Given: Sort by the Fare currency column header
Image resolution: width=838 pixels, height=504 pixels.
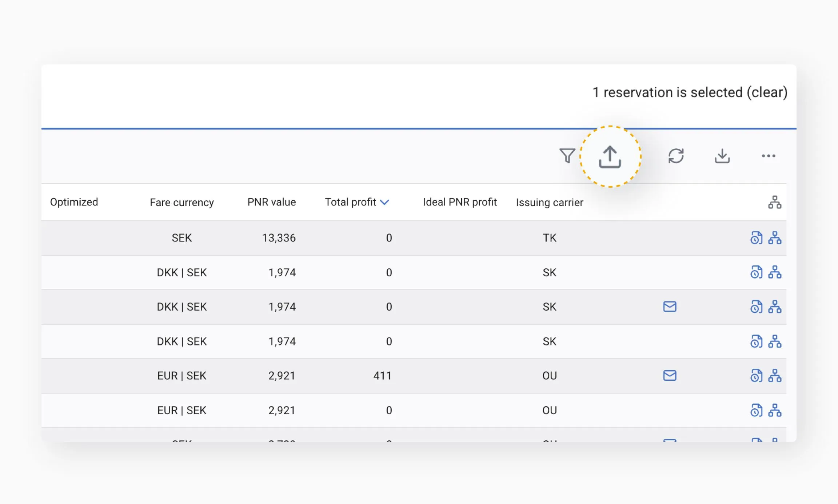Looking at the screenshot, I should point(181,202).
